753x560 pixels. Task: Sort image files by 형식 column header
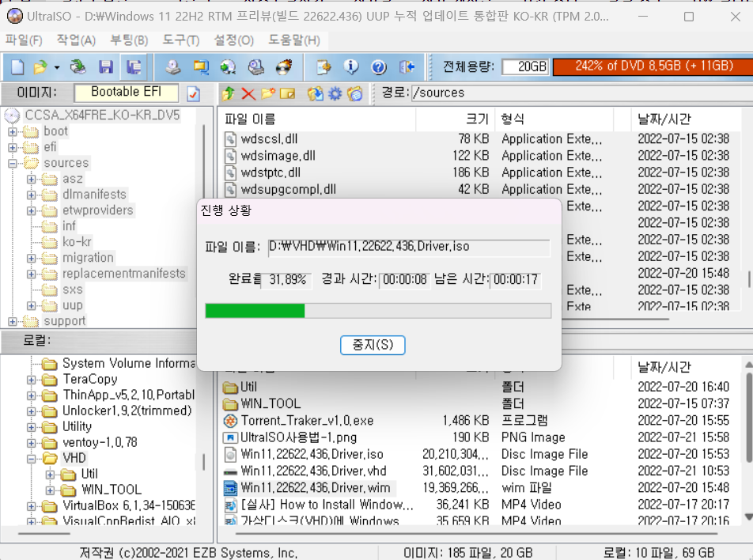[x=554, y=119]
